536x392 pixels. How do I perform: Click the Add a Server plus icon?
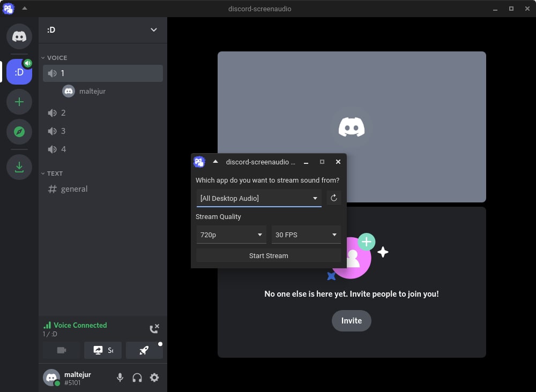tap(19, 102)
